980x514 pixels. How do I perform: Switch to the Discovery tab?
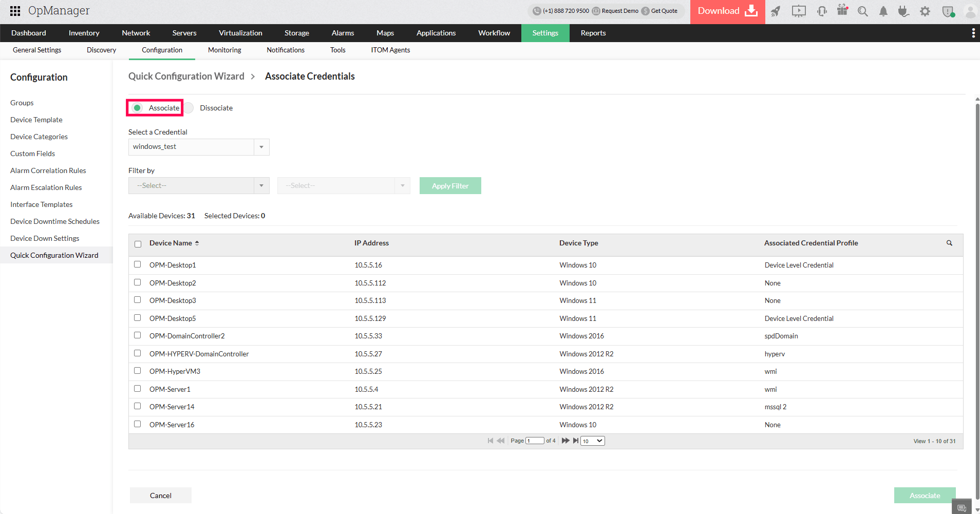tap(101, 50)
